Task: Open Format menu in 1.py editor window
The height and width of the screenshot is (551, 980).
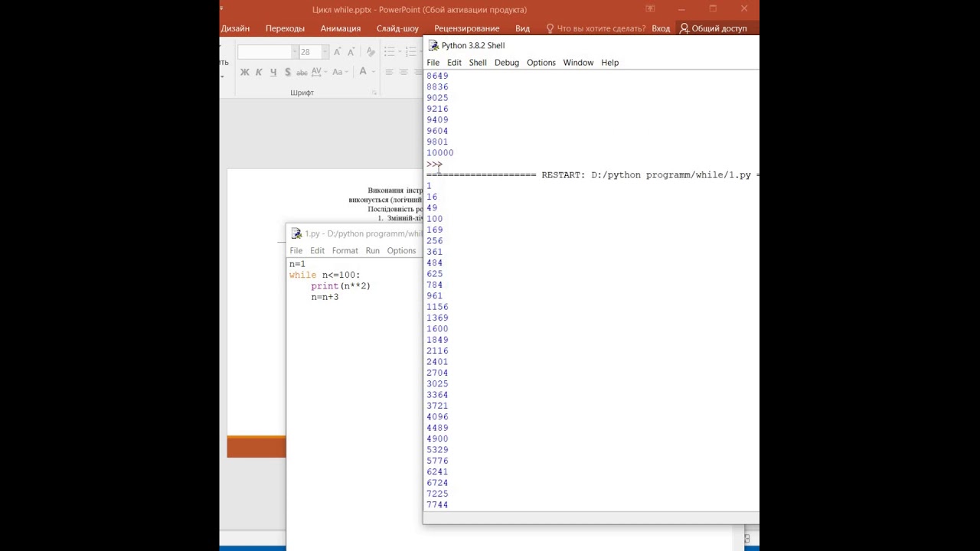Action: click(x=345, y=251)
